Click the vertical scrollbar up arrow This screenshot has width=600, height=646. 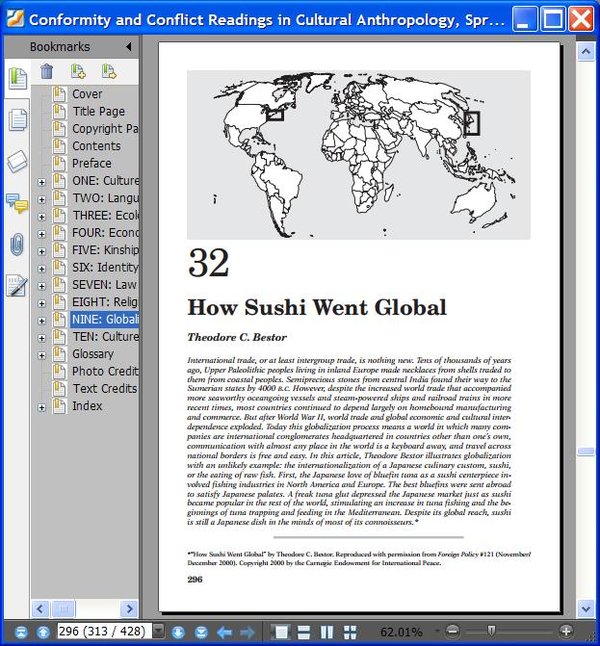click(x=586, y=51)
